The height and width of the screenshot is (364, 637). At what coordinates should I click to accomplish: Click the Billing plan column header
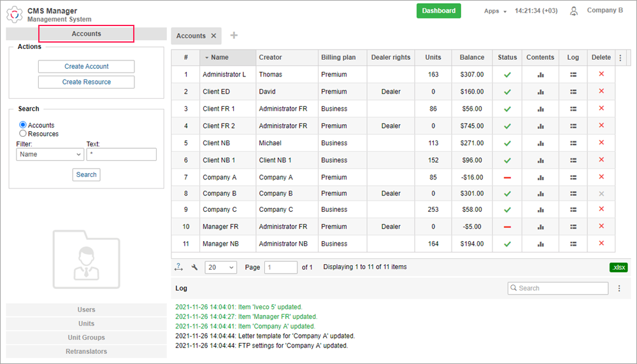pos(343,58)
